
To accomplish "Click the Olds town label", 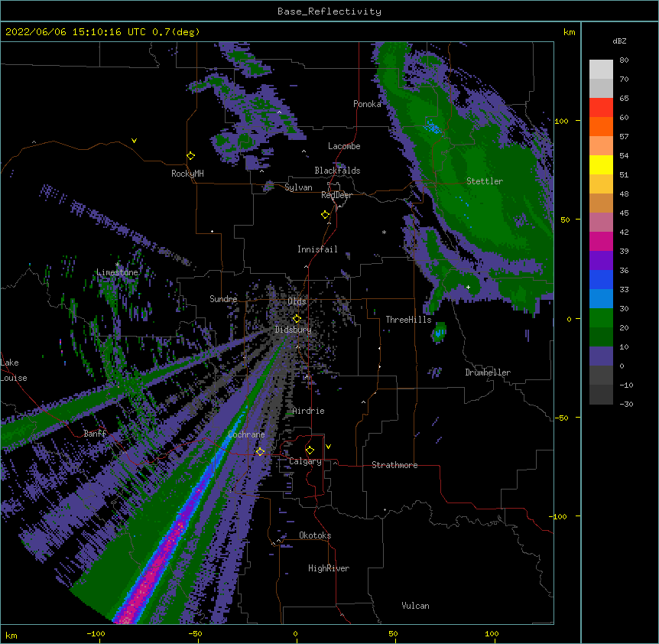I will pos(297,301).
